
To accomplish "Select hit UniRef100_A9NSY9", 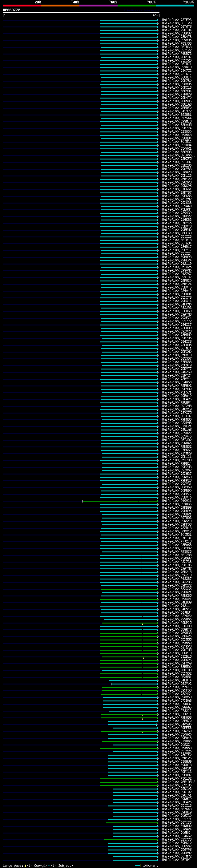I will click(x=176, y=521).
